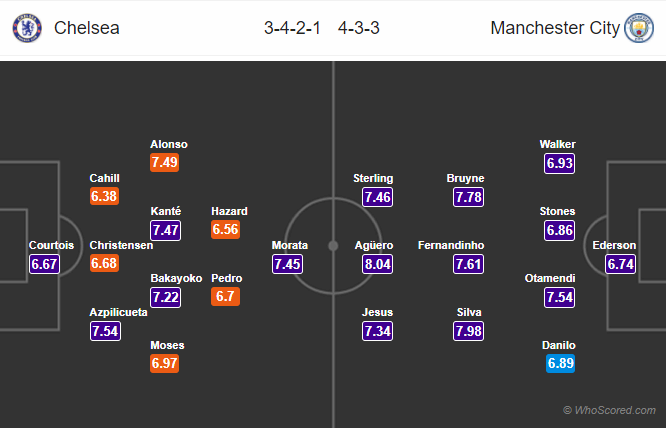
Task: Select Danilo's blue 6.89 rating badge
Action: [x=560, y=363]
